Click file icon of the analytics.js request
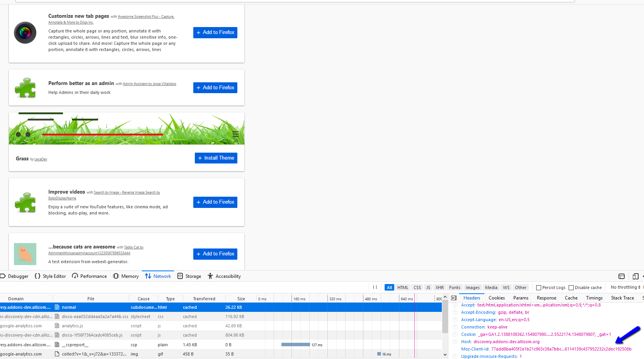Viewport: 644px width, 359px height. [57, 326]
